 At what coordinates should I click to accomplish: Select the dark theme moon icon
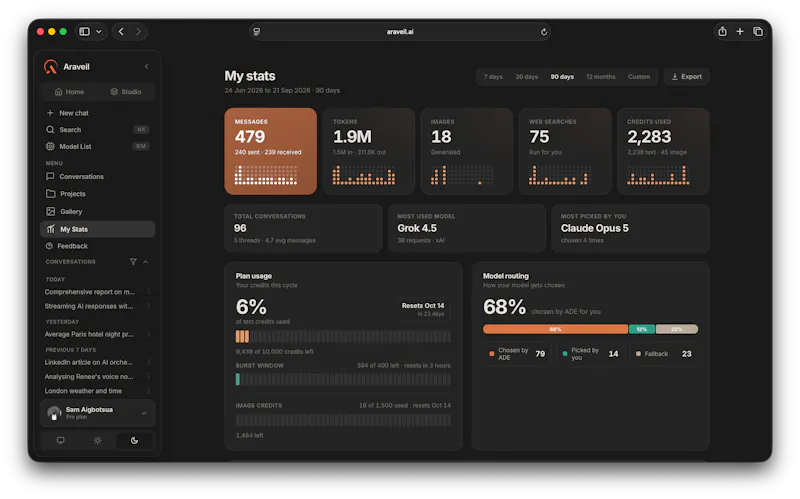(x=134, y=440)
